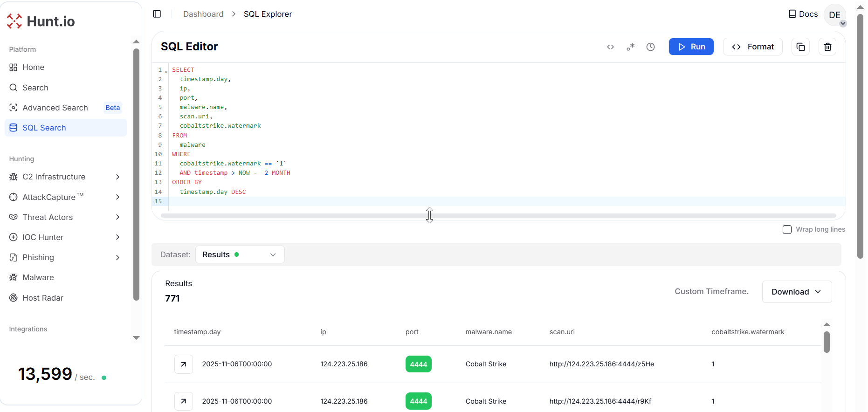Click port 4444 badge in z5He row
This screenshot has height=412, width=868.
pyautogui.click(x=419, y=364)
